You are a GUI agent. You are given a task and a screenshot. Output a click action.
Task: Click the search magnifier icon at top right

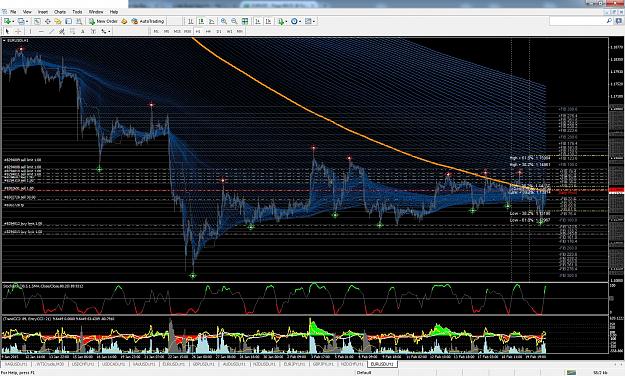click(609, 21)
